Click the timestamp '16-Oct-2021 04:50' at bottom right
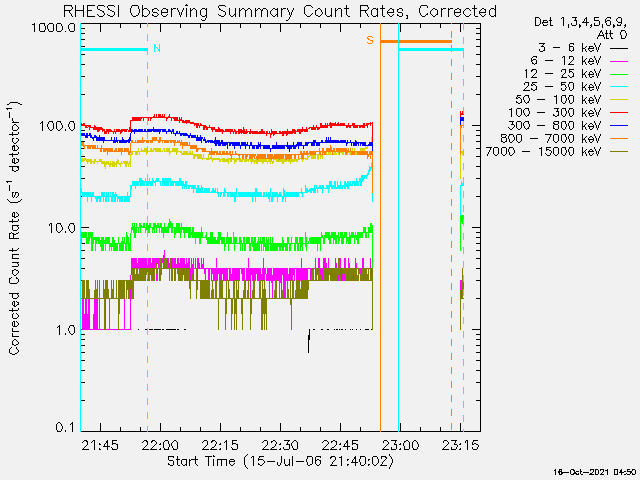Viewport: 640px width, 480px height. (594, 472)
